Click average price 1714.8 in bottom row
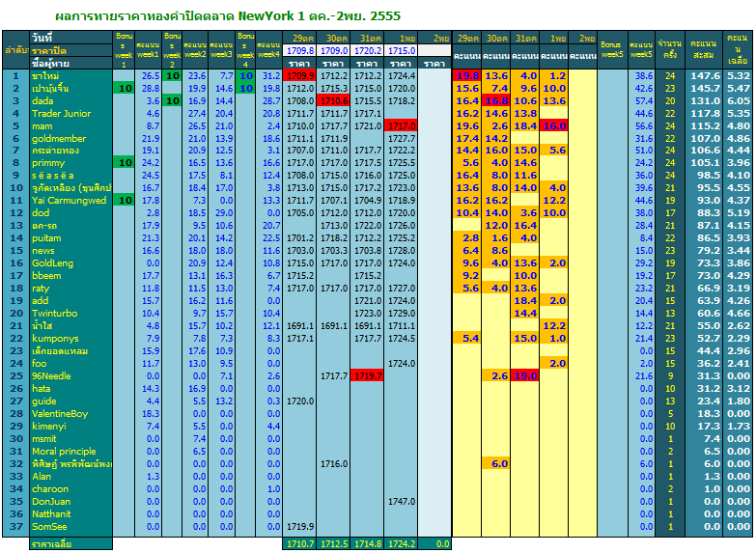Viewport: 756px width, 553px height. 368,544
